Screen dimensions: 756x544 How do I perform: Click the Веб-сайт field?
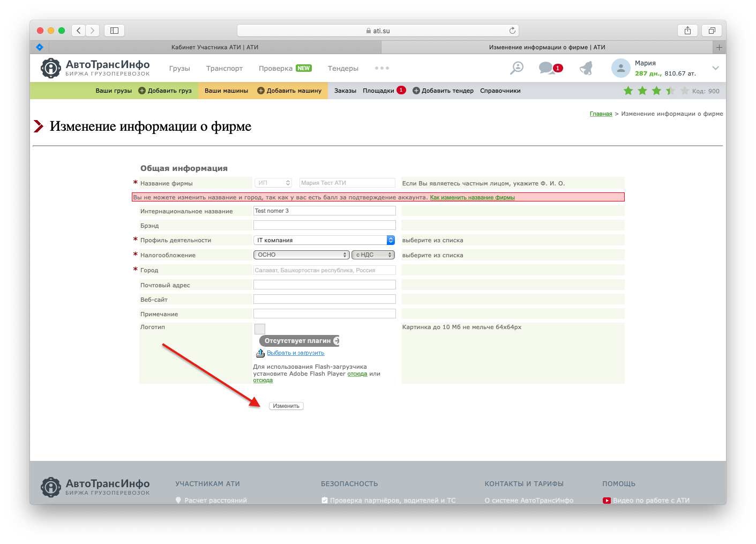[325, 299]
